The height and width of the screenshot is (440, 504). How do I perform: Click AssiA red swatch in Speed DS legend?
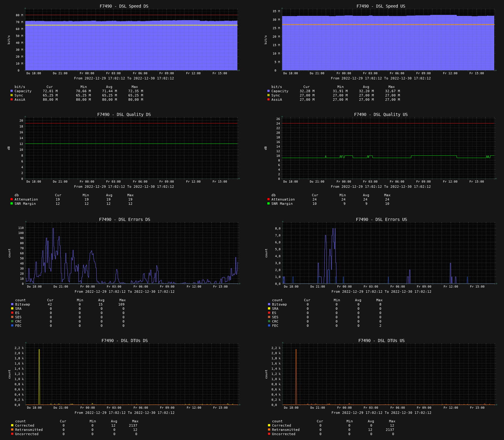tap(12, 100)
